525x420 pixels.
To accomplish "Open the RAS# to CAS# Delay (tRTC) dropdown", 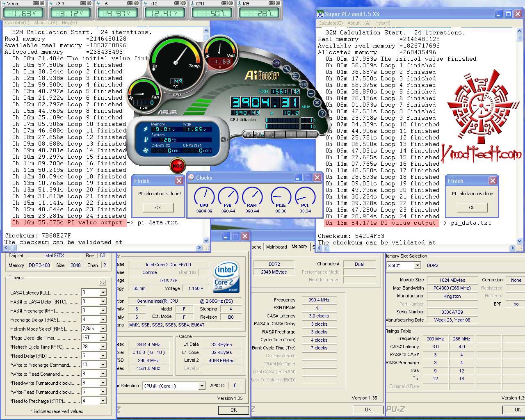I will pyautogui.click(x=103, y=301).
